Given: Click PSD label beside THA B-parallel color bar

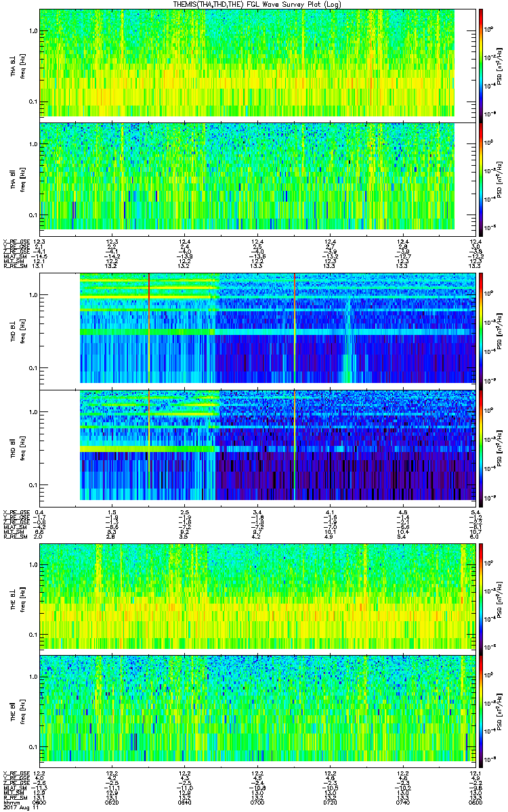Looking at the screenshot, I should tap(500, 176).
